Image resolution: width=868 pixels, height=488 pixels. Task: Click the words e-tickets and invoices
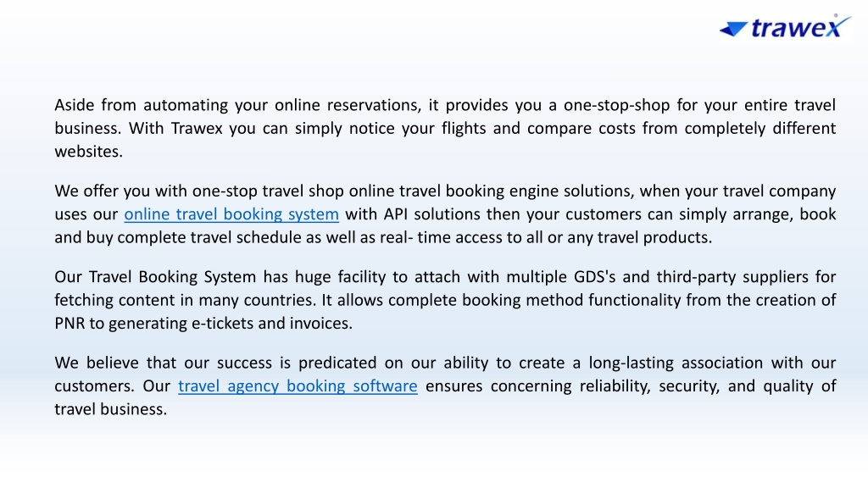[272, 323]
